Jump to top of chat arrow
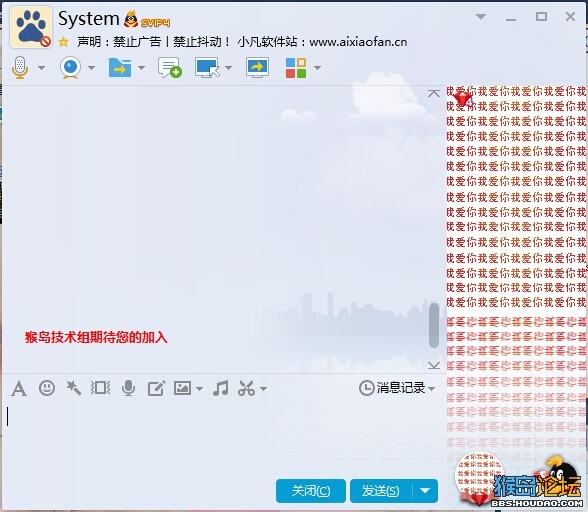The width and height of the screenshot is (588, 512). [434, 93]
